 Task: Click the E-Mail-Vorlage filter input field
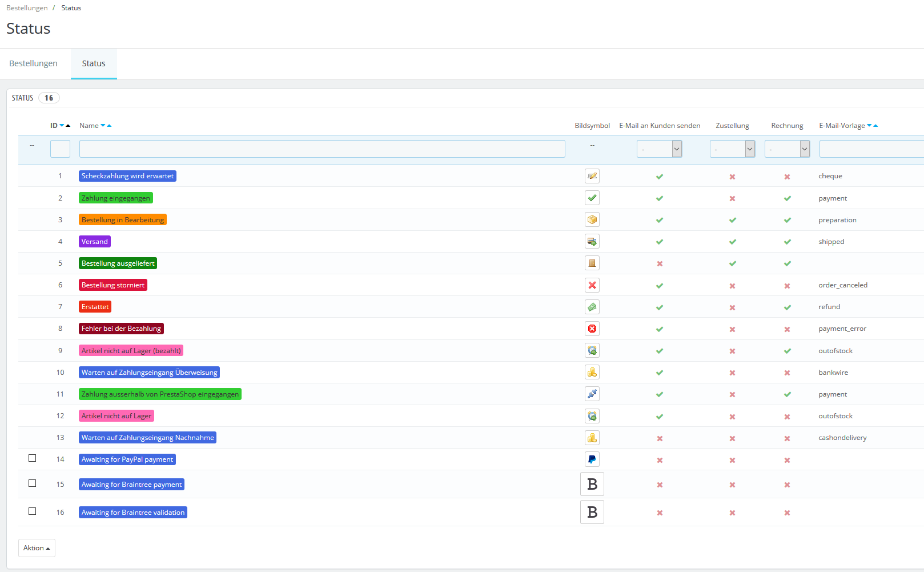click(x=871, y=149)
